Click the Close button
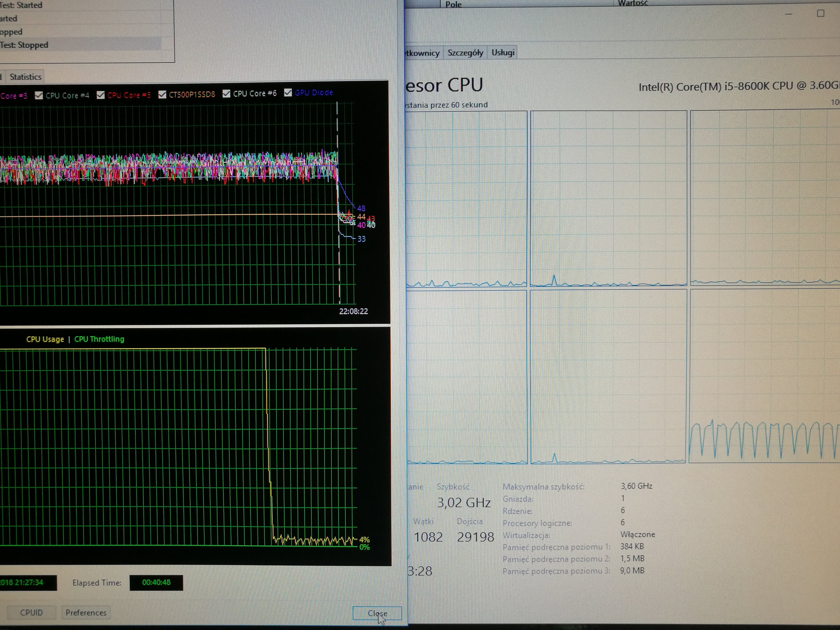Image resolution: width=840 pixels, height=630 pixels. 377,613
